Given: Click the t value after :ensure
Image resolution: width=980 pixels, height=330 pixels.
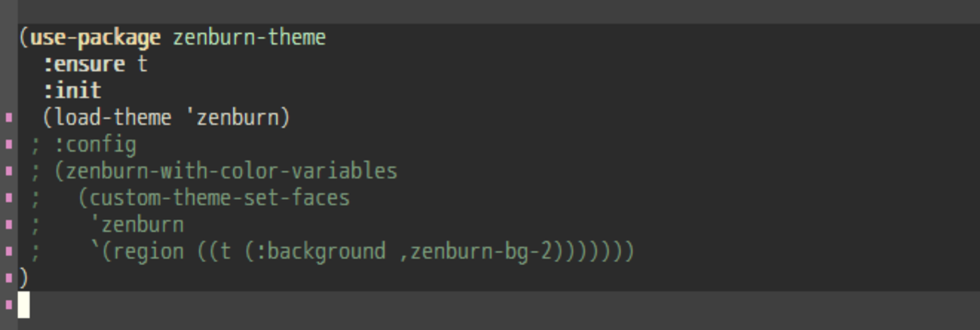Looking at the screenshot, I should [142, 64].
